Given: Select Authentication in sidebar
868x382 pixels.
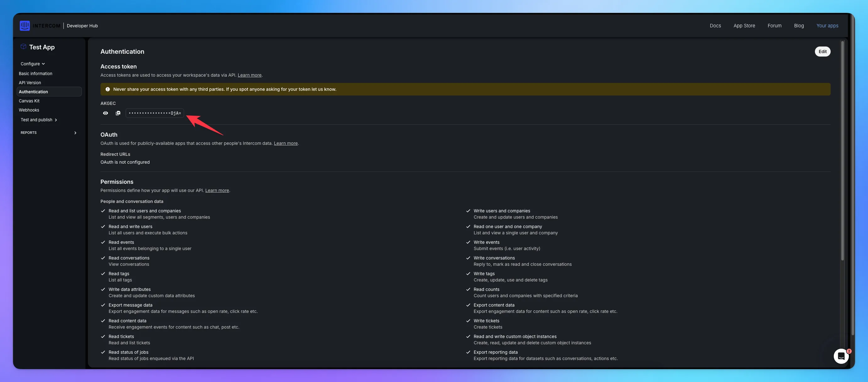Looking at the screenshot, I should click(49, 92).
